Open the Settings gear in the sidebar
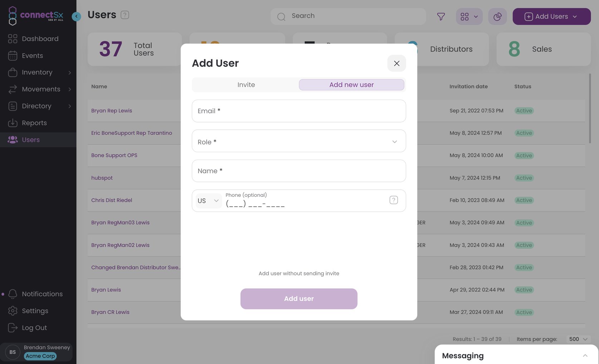Screen dimensions: 599x364 point(13,310)
